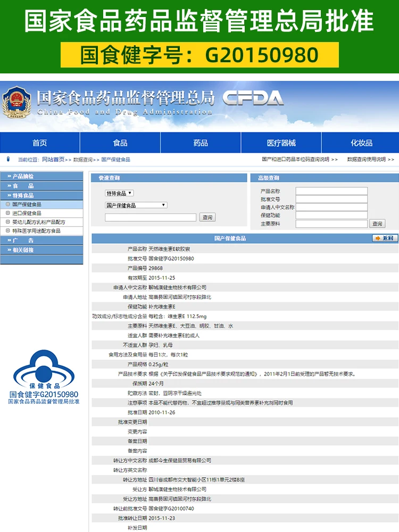Click validity date 2015-11-25
Viewport: 399px width, 532px height.
point(162,278)
